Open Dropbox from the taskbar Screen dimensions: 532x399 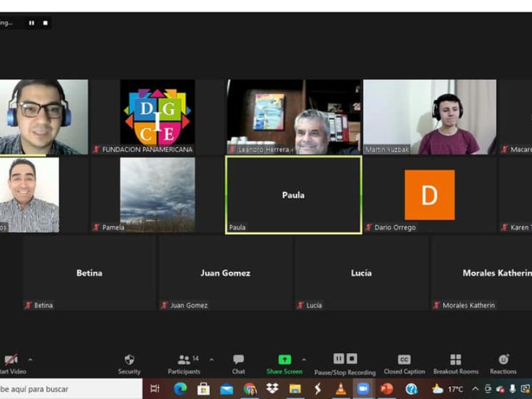[272, 388]
